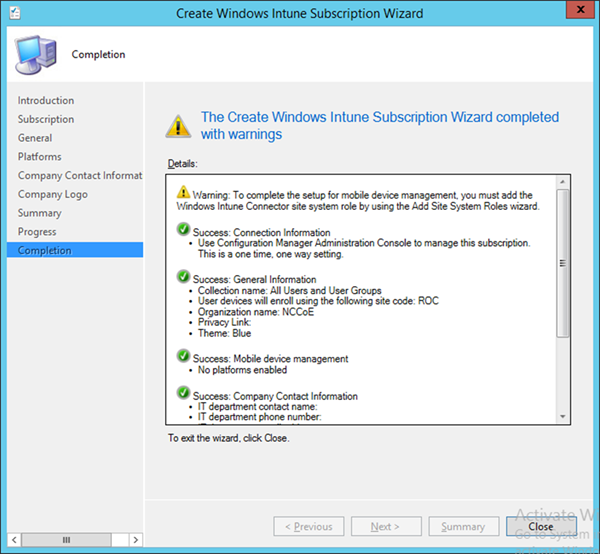Click green check for Mobile device management

[183, 355]
